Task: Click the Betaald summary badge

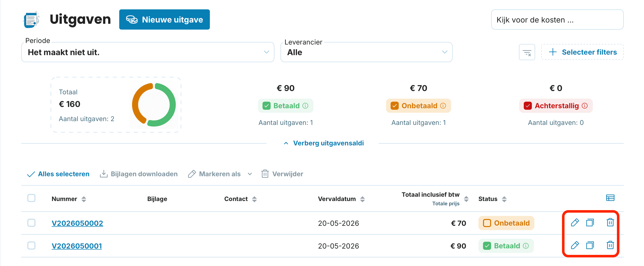Action: click(286, 106)
